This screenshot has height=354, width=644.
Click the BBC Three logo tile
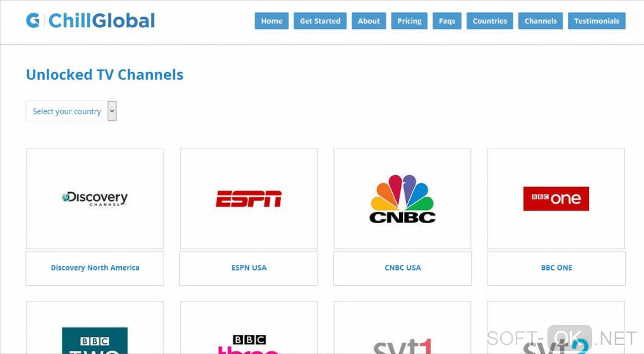tap(249, 327)
